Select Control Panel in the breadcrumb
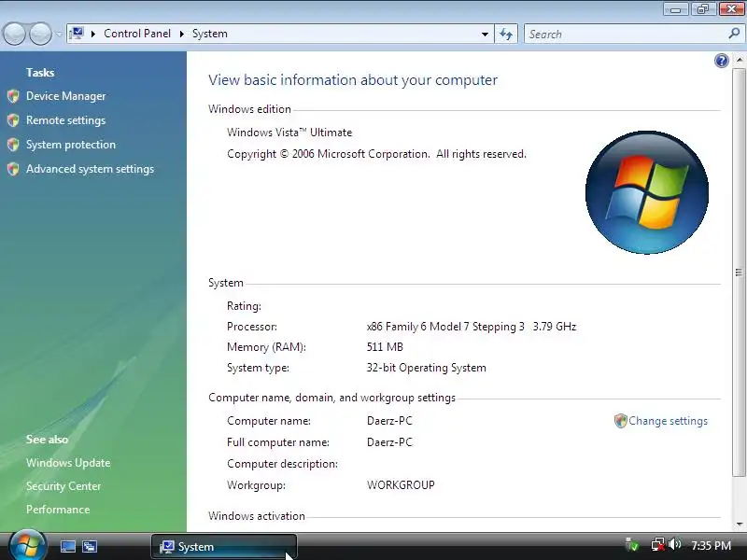 tap(137, 34)
